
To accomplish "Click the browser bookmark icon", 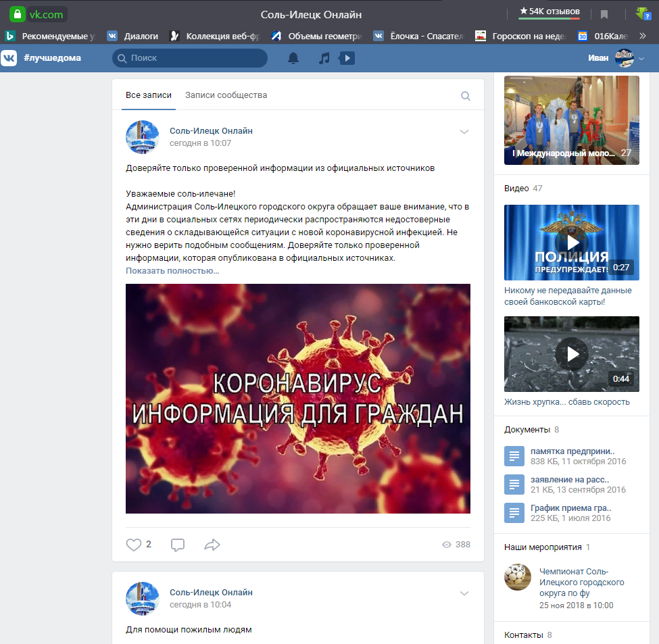I will click(604, 14).
